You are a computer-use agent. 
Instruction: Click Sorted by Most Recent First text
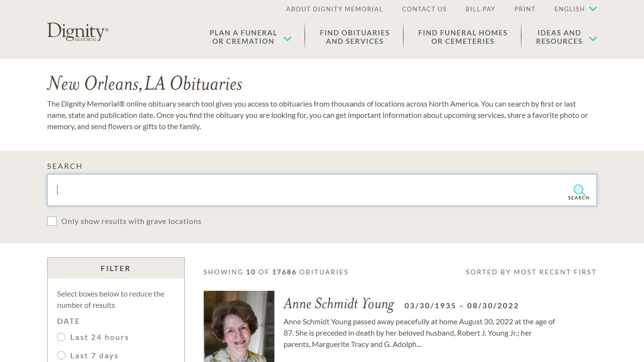pyautogui.click(x=531, y=272)
